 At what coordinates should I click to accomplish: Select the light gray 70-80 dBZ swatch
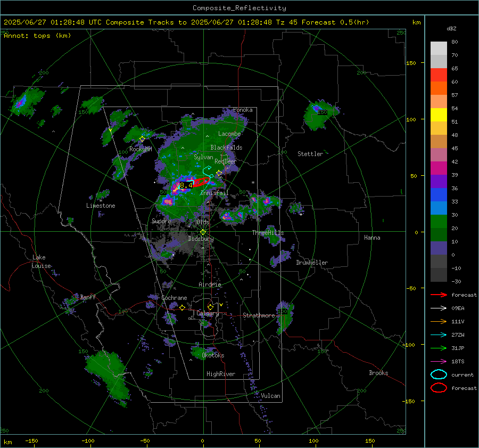(x=439, y=48)
